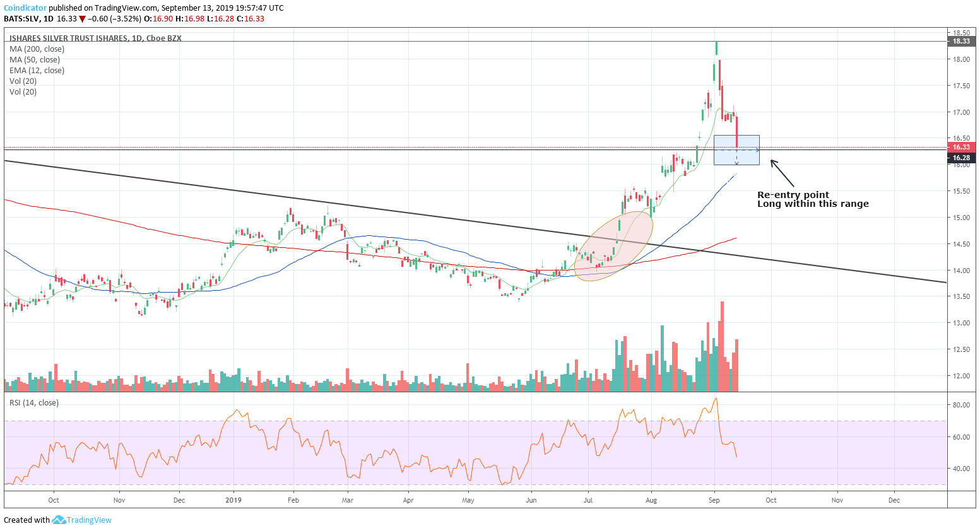Select the shaded ellipse drawing near July

(613, 246)
